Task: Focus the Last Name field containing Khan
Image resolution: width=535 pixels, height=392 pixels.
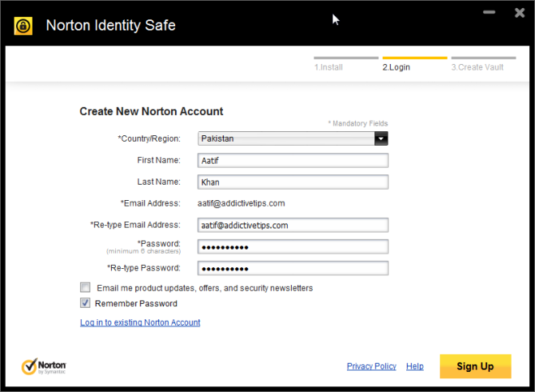Action: point(293,182)
